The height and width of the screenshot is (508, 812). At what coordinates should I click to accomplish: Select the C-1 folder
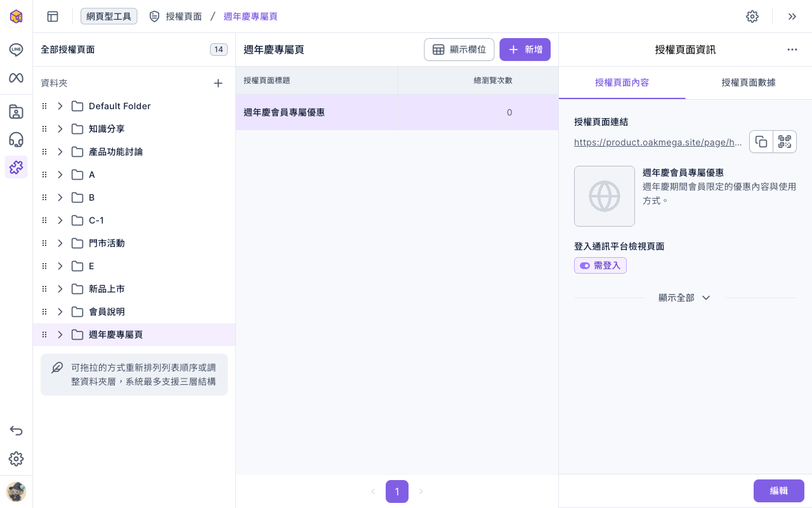(134, 220)
